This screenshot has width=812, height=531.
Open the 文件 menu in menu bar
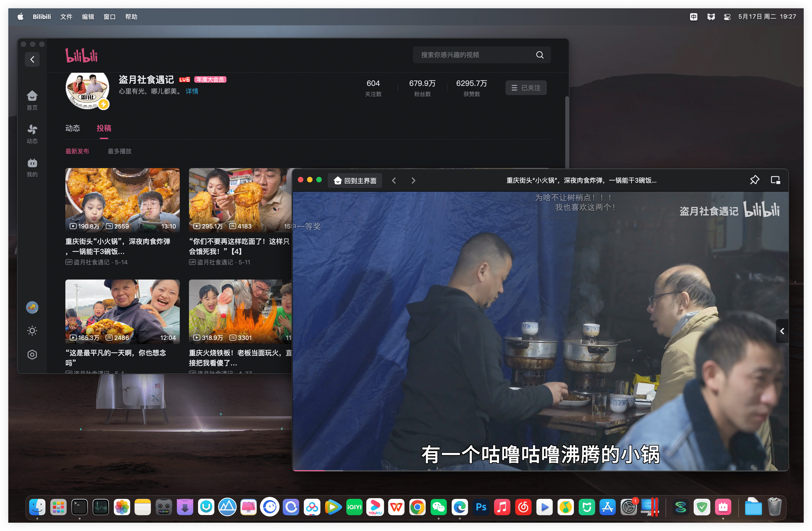point(66,17)
